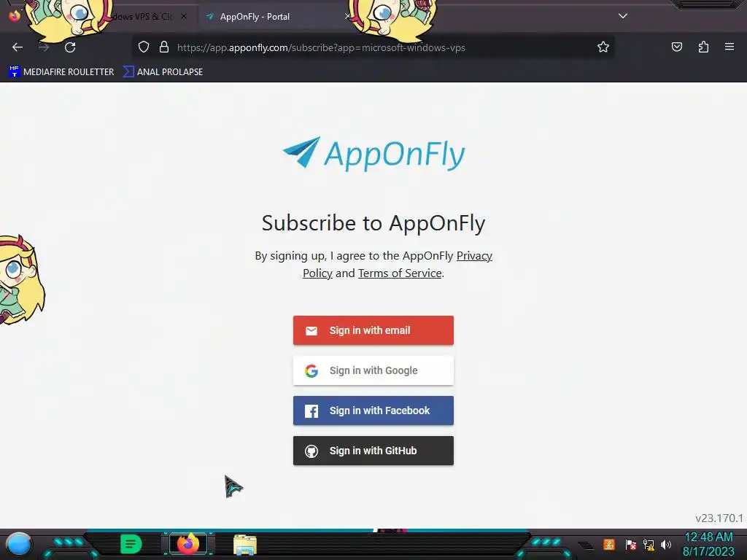Expand the list all tabs chevron
Viewport: 747px width, 560px height.
[x=623, y=16]
